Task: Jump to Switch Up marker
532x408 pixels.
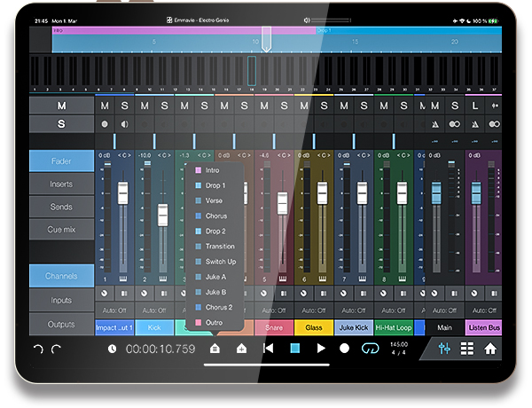Action: click(215, 262)
